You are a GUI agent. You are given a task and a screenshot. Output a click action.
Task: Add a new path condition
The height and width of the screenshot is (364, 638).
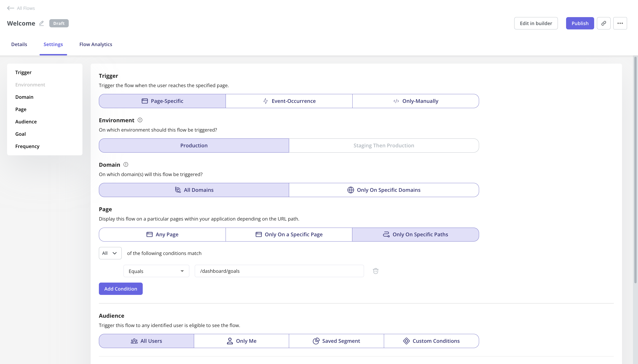click(x=121, y=289)
